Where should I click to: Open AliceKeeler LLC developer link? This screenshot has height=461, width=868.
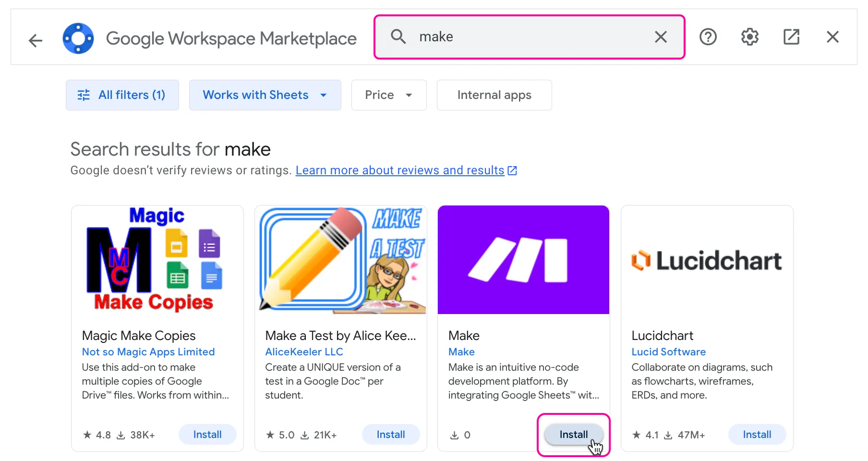point(304,352)
